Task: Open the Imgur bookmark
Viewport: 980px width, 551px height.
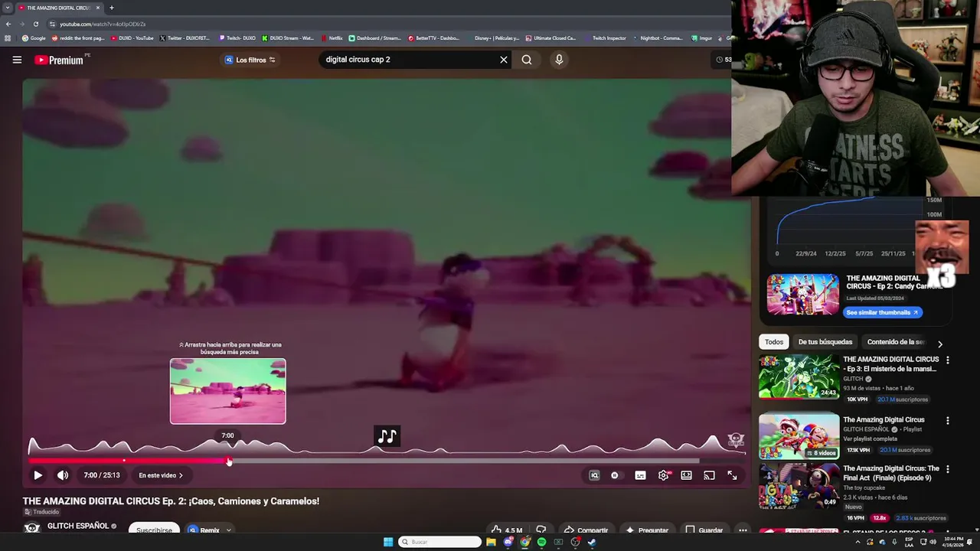Action: coord(701,37)
